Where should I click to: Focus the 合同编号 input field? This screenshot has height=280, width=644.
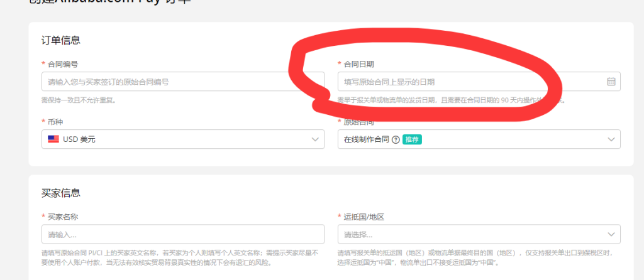pyautogui.click(x=182, y=82)
